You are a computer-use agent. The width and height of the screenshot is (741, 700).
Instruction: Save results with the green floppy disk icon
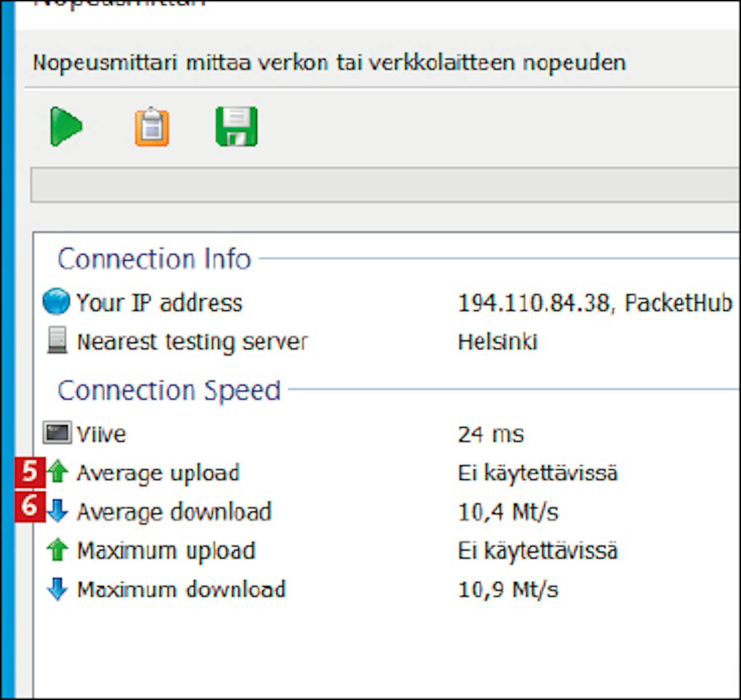point(237,126)
